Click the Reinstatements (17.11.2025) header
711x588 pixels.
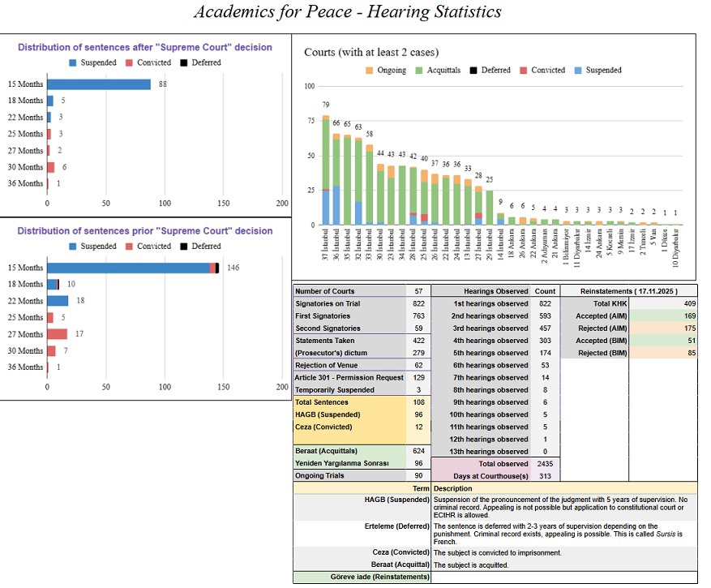pyautogui.click(x=629, y=291)
